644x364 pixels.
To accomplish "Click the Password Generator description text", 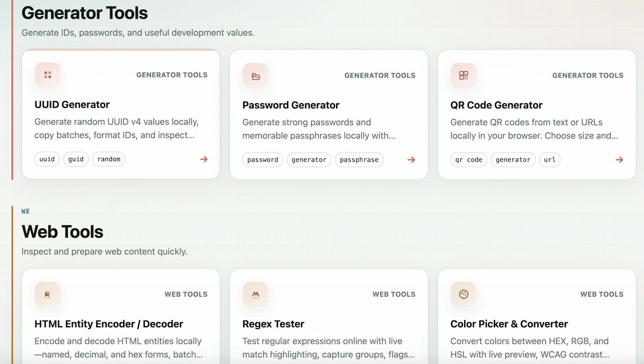I will (319, 129).
